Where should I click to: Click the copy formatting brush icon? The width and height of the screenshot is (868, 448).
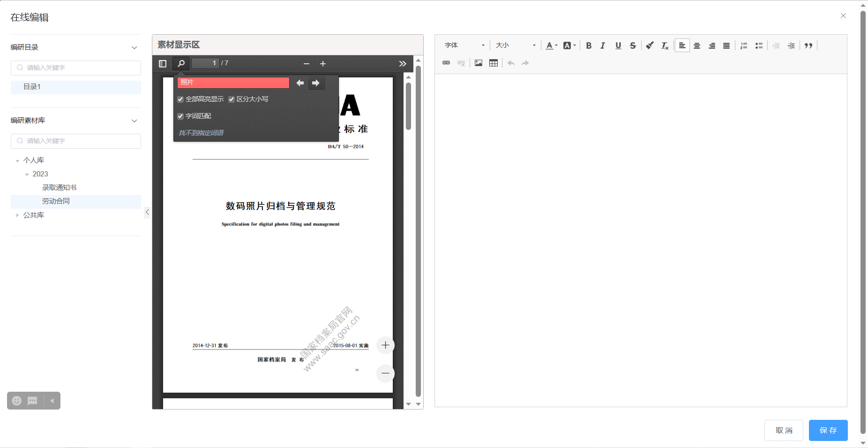(650, 46)
